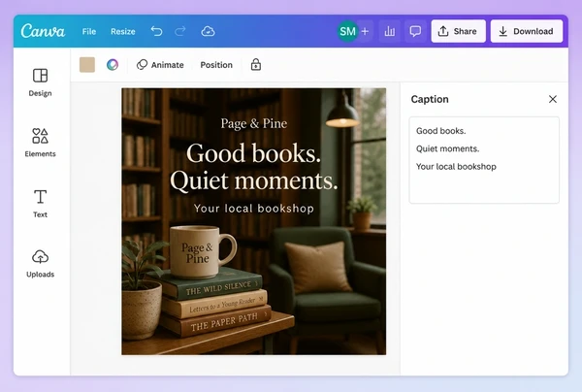582x392 pixels.
Task: Open the Design sidebar panel
Action: pos(40,82)
